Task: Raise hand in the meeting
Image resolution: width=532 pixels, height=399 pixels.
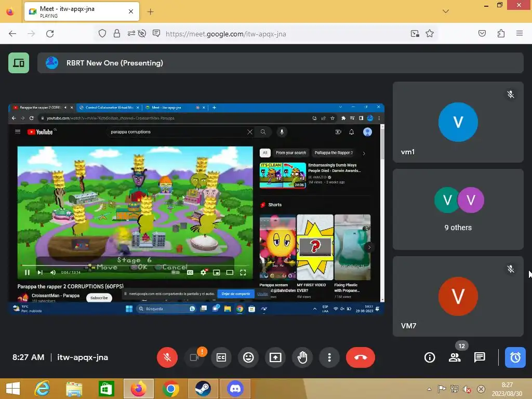Action: [302, 357]
